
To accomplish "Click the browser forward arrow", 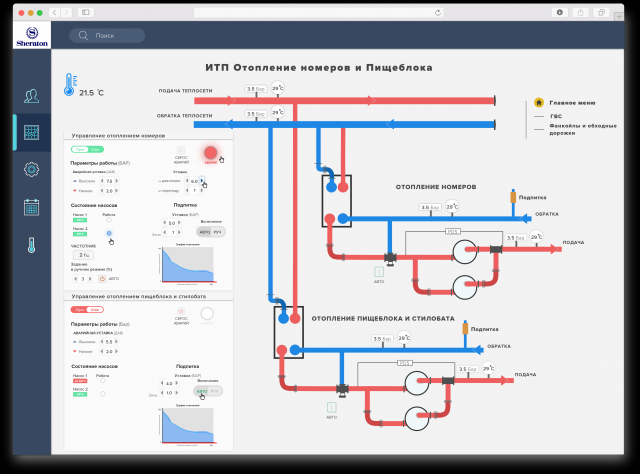I will (x=67, y=13).
